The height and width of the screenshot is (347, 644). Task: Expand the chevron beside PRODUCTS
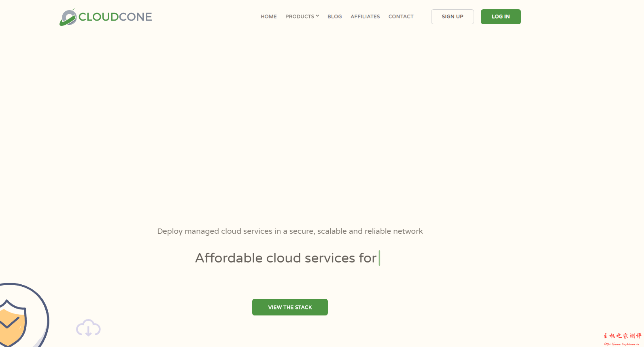(x=317, y=16)
